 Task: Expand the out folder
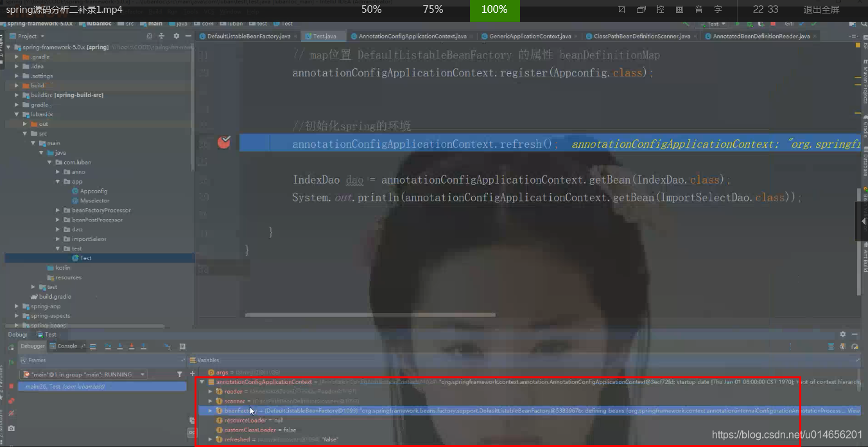26,124
